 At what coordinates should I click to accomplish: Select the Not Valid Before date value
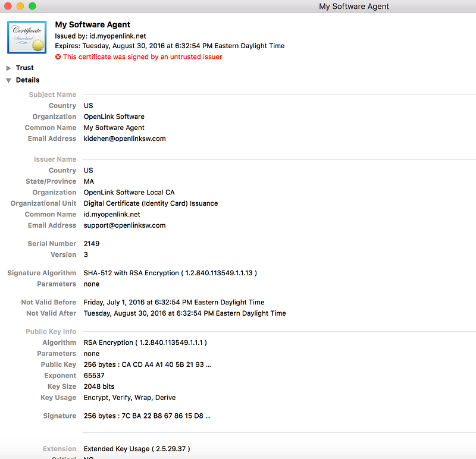coord(174,303)
